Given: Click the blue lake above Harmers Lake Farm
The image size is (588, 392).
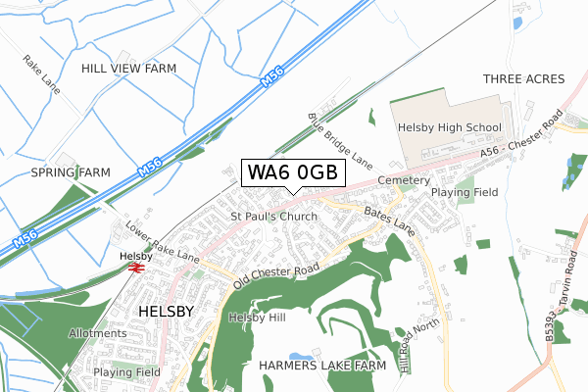Looking at the screenshot, I should click(301, 356).
